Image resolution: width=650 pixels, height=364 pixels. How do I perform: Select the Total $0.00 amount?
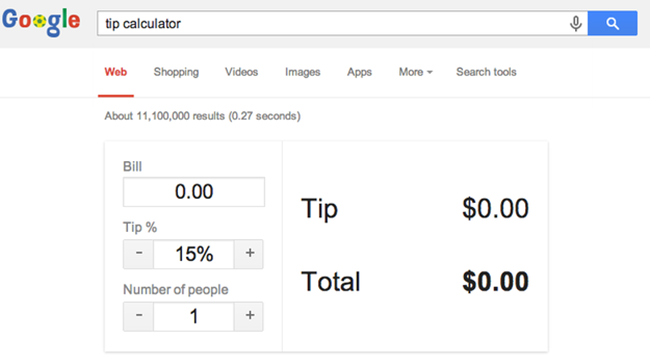pos(495,281)
